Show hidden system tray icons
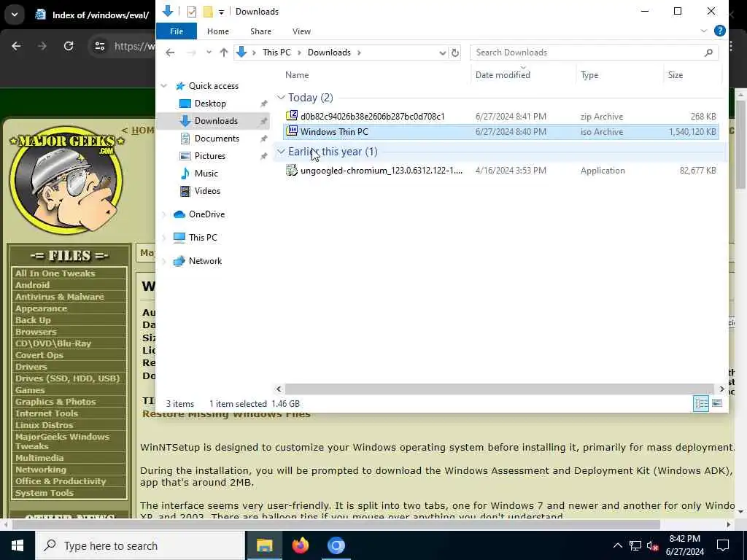 [x=617, y=545]
